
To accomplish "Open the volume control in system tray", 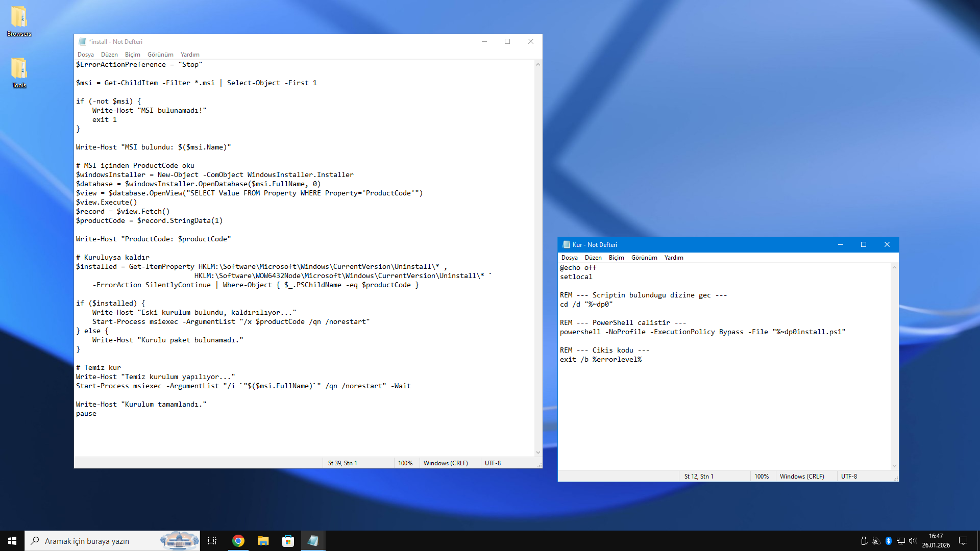I will (x=913, y=541).
